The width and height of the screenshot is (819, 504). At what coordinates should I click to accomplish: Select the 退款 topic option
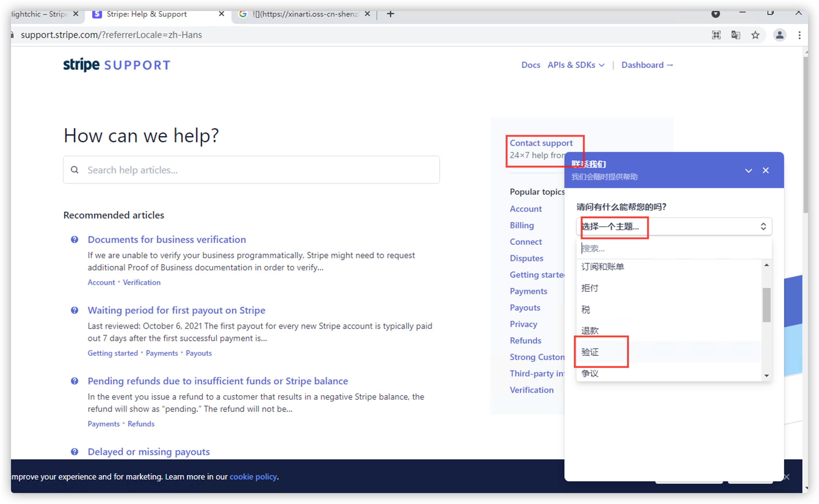(x=669, y=331)
